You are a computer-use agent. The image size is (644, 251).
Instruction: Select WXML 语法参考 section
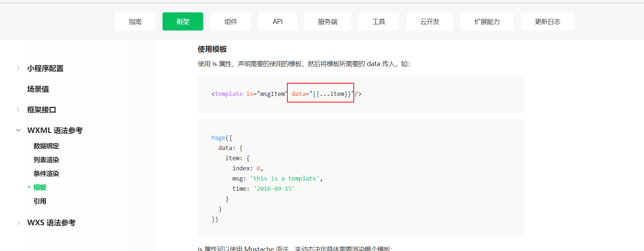[x=55, y=130]
